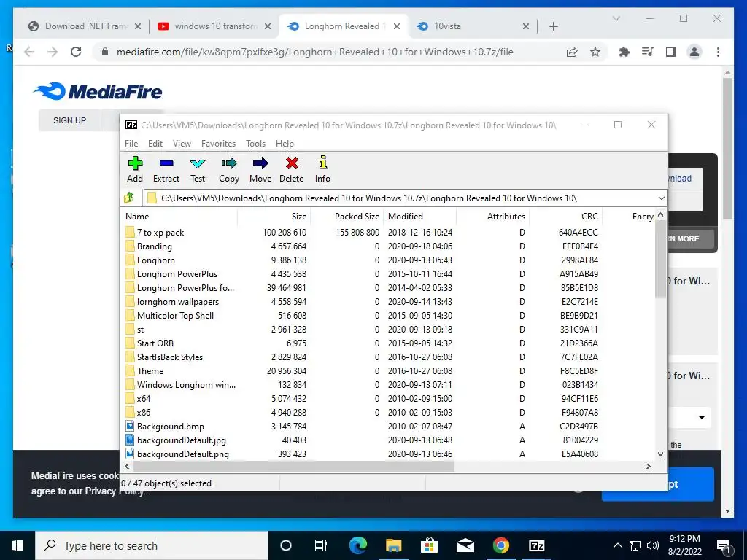Screen dimensions: 747x560
Task: Click SIGN UP on MediaFire
Action: 69,120
